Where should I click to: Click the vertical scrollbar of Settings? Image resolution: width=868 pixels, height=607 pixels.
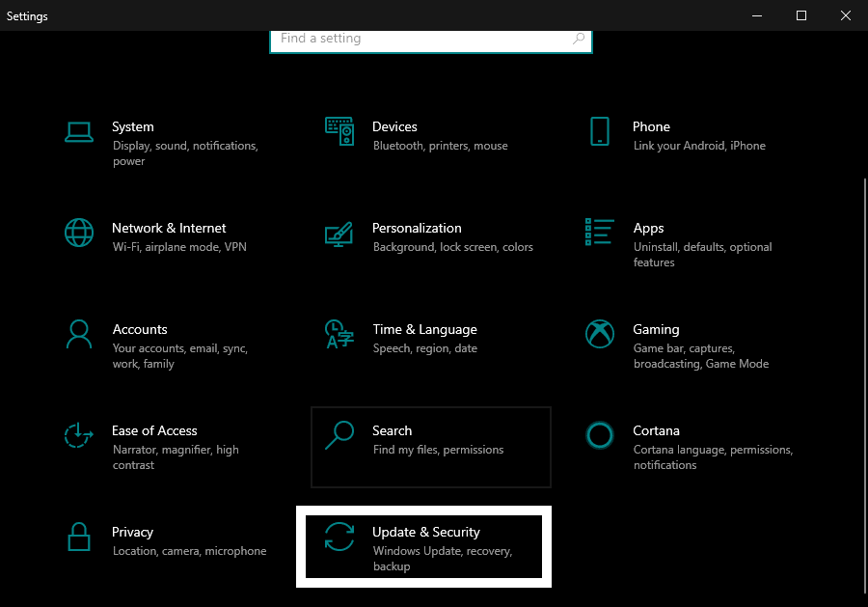click(x=865, y=386)
